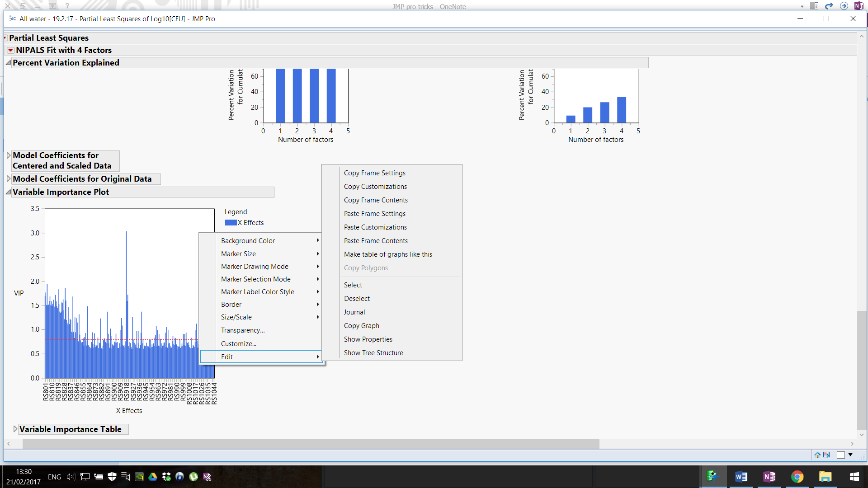The image size is (868, 488).
Task: Switch to Microsoft Word in taskbar
Action: tap(741, 477)
